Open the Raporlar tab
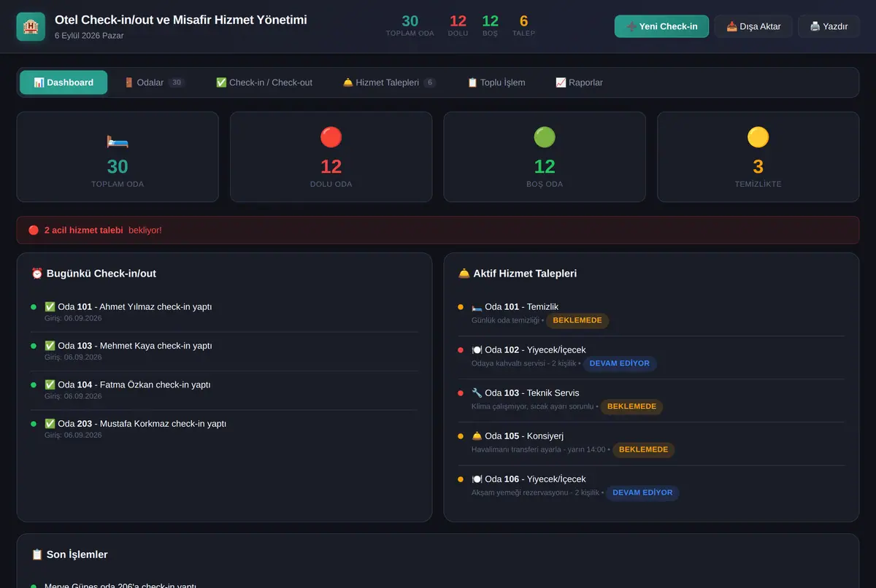The height and width of the screenshot is (588, 876). coord(579,82)
